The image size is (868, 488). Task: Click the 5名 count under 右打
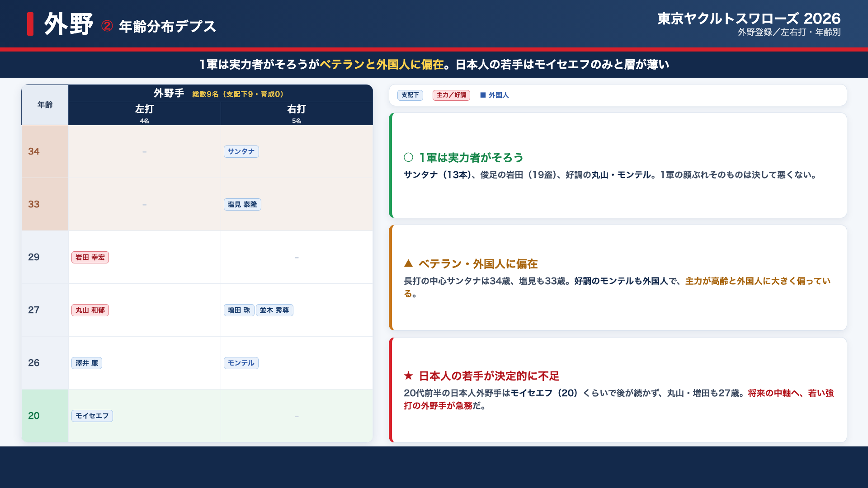(297, 121)
